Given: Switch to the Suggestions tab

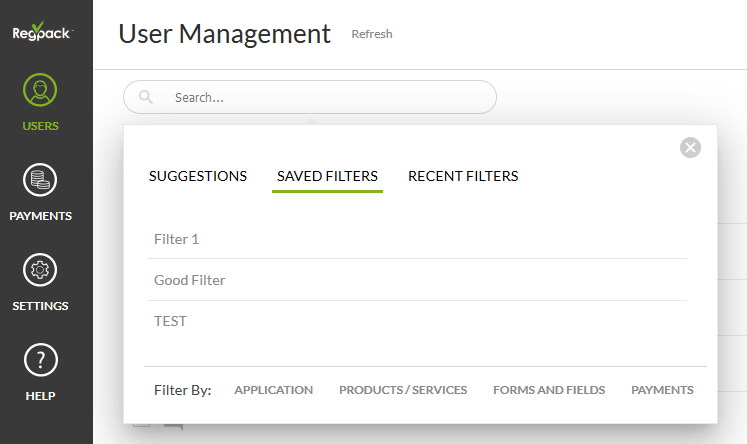Looking at the screenshot, I should (x=198, y=176).
